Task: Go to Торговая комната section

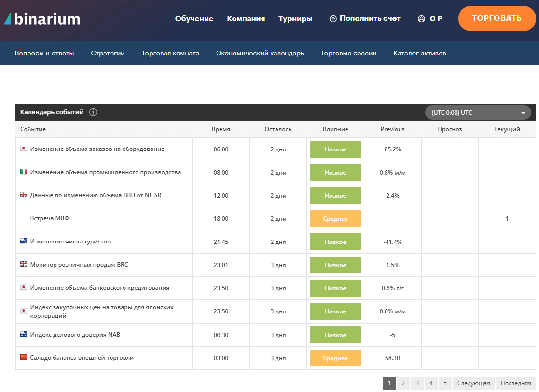Action: pyautogui.click(x=170, y=54)
